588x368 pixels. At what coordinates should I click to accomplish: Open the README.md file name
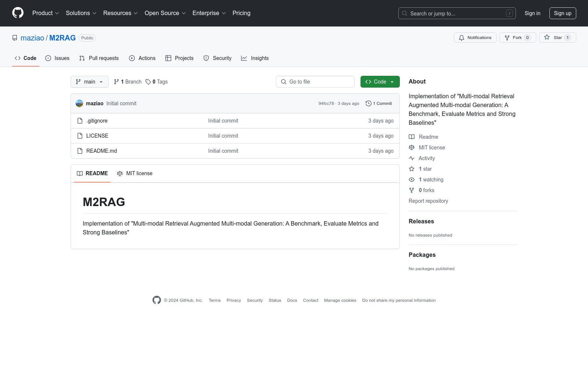(x=101, y=151)
